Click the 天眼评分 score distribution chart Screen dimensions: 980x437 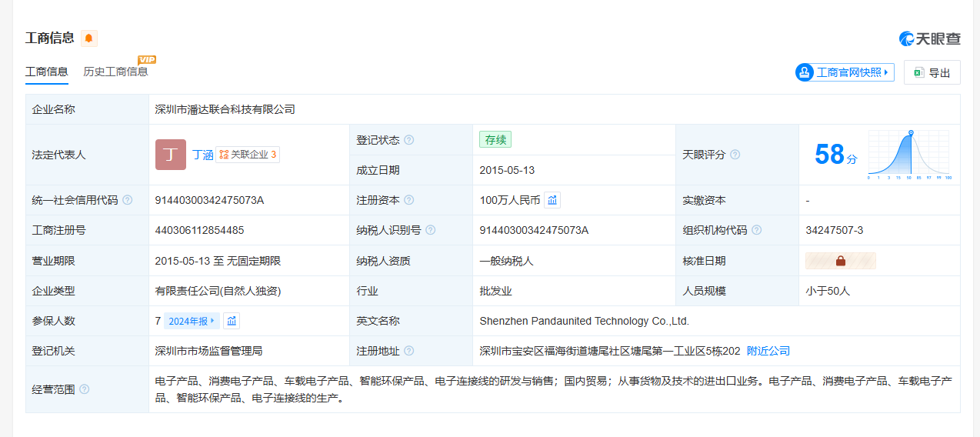(x=910, y=155)
